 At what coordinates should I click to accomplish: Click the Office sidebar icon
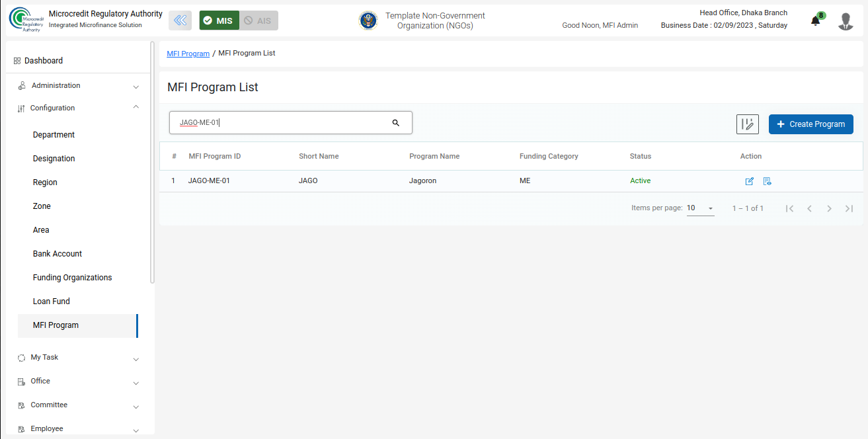pyautogui.click(x=21, y=381)
